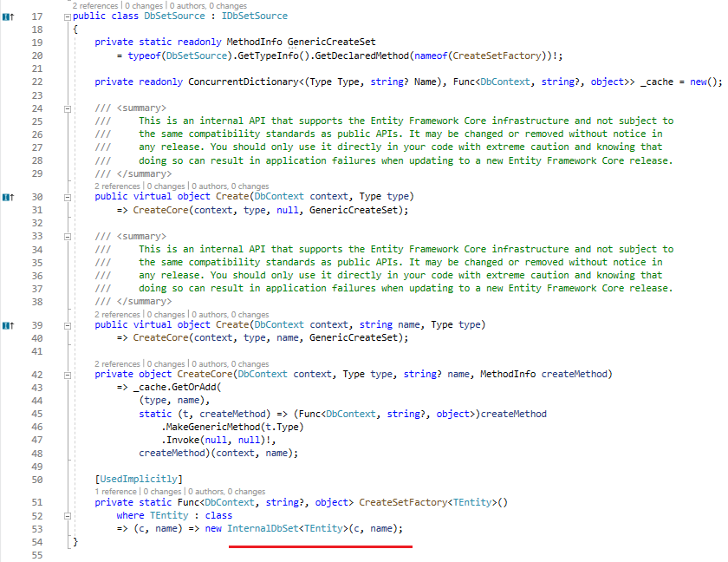Collapse the CreateCore method at line 42
Image resolution: width=728 pixels, height=562 pixels.
(x=68, y=375)
